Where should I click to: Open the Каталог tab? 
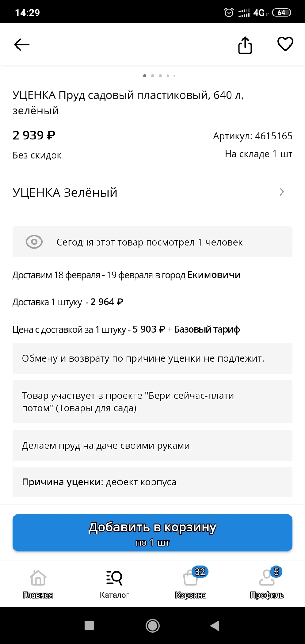pos(114,583)
